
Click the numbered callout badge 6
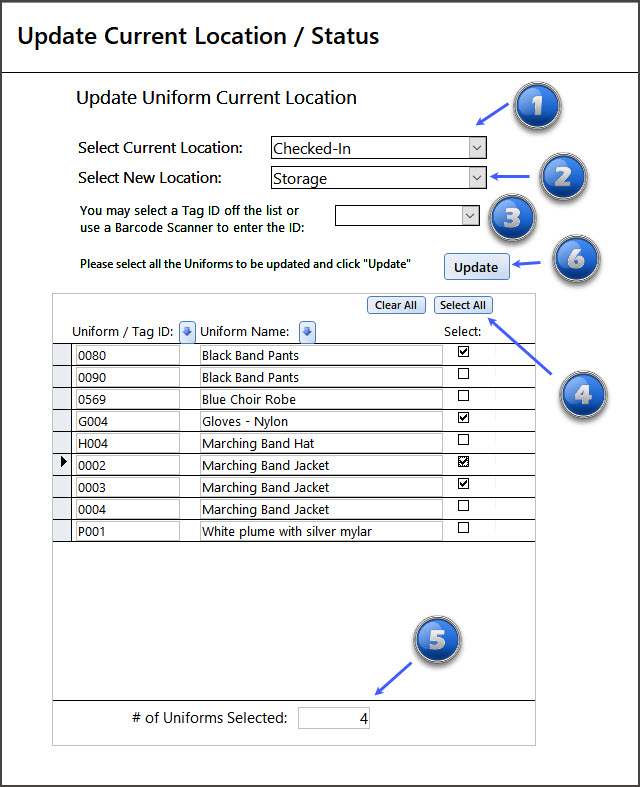575,260
